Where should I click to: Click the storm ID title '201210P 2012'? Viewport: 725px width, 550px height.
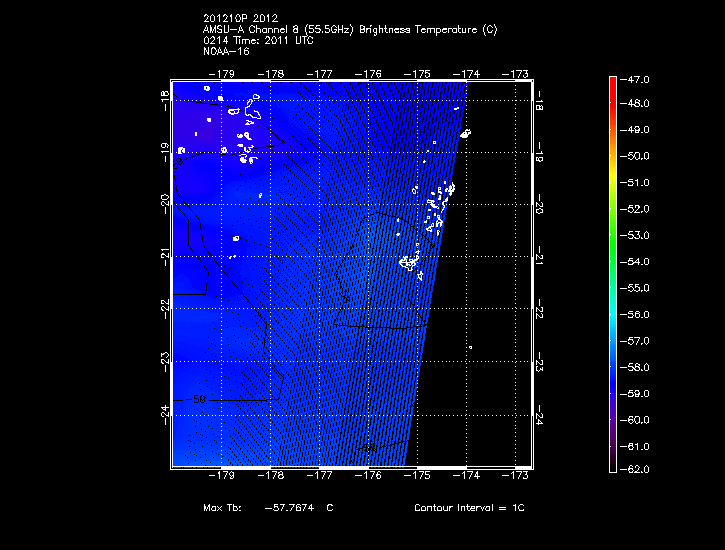pyautogui.click(x=238, y=19)
